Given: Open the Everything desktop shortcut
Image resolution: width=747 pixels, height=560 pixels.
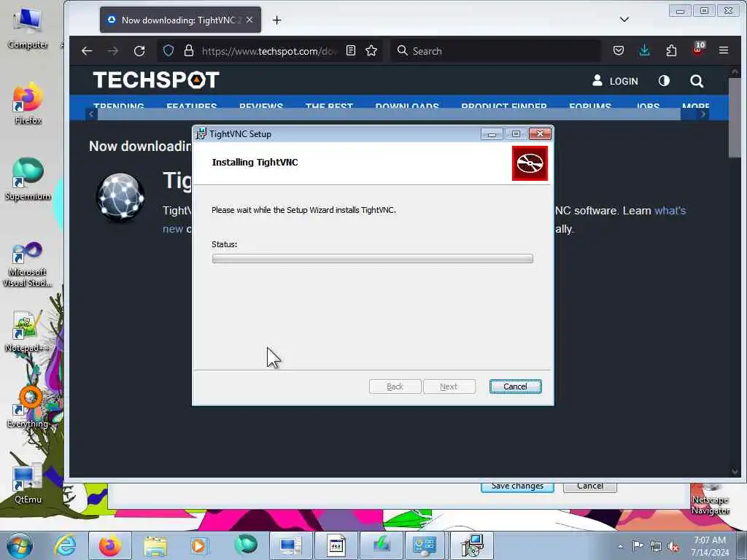Looking at the screenshot, I should [x=28, y=407].
